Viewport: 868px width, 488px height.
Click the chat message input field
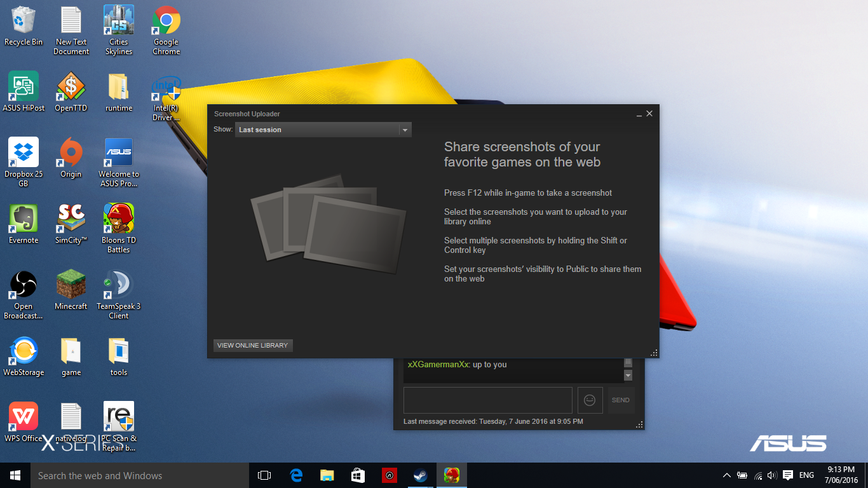[487, 400]
